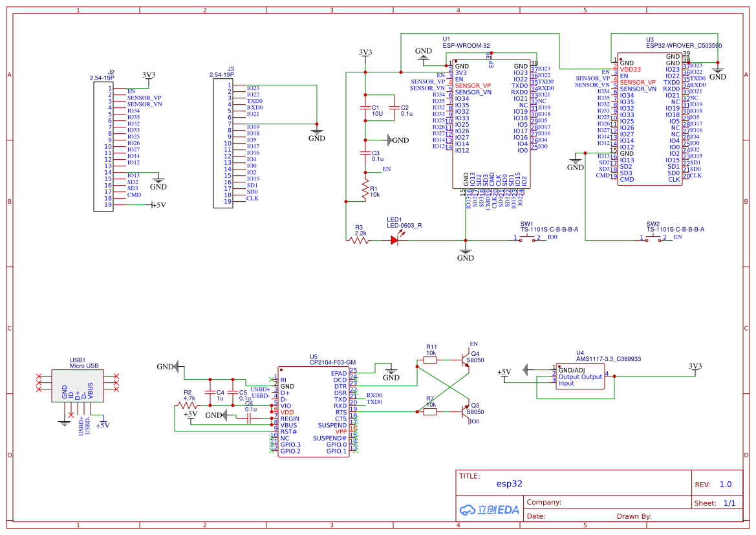Click the C4 1u capacitor symbol

[210, 392]
